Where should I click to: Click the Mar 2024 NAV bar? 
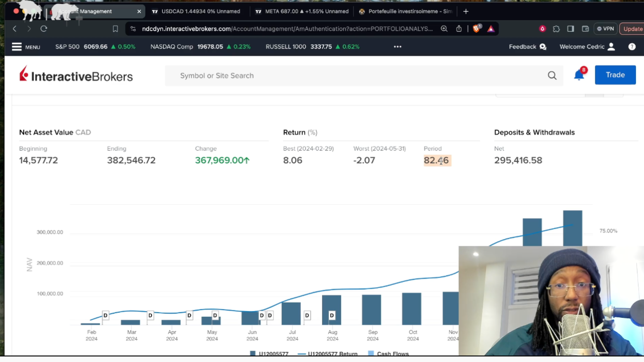(130, 322)
